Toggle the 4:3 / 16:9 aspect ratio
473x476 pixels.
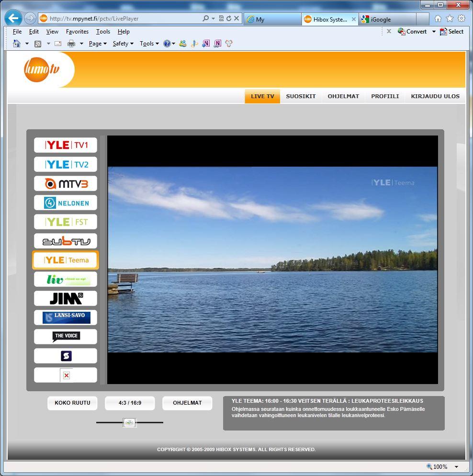click(x=130, y=403)
